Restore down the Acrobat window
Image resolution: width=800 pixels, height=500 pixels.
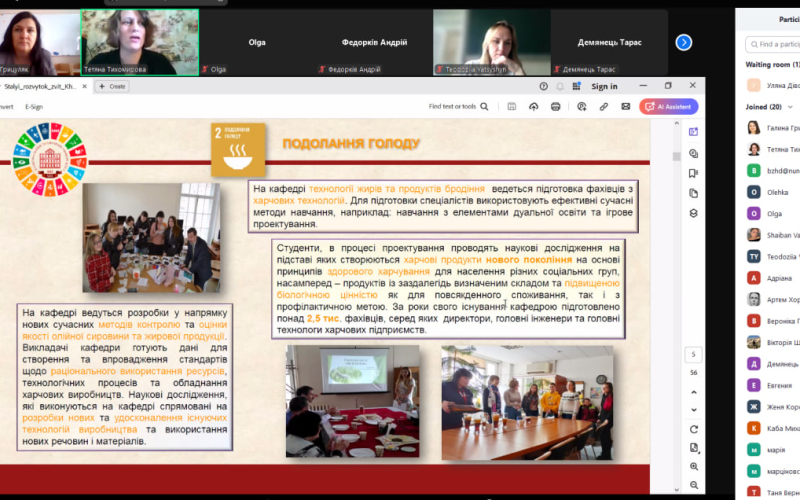pyautogui.click(x=668, y=86)
